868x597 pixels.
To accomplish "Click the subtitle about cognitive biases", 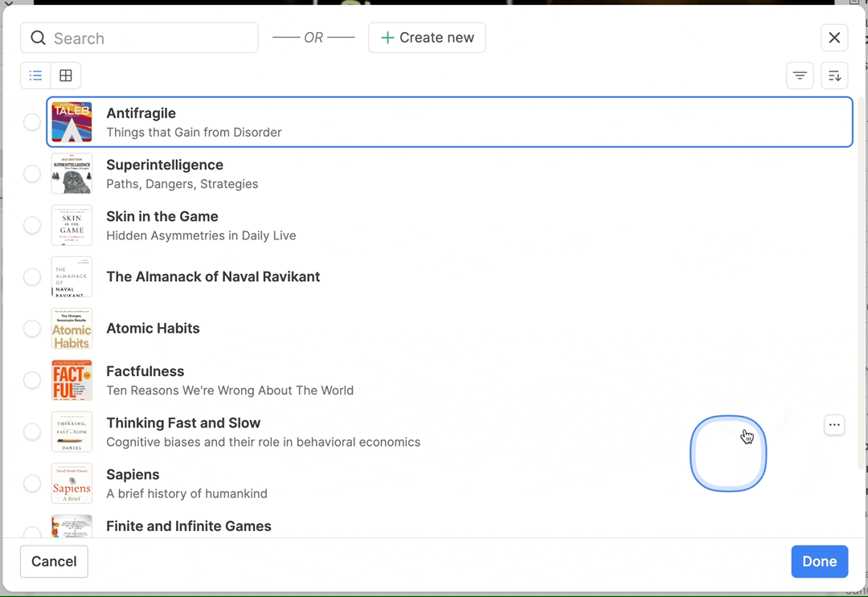I will click(264, 442).
